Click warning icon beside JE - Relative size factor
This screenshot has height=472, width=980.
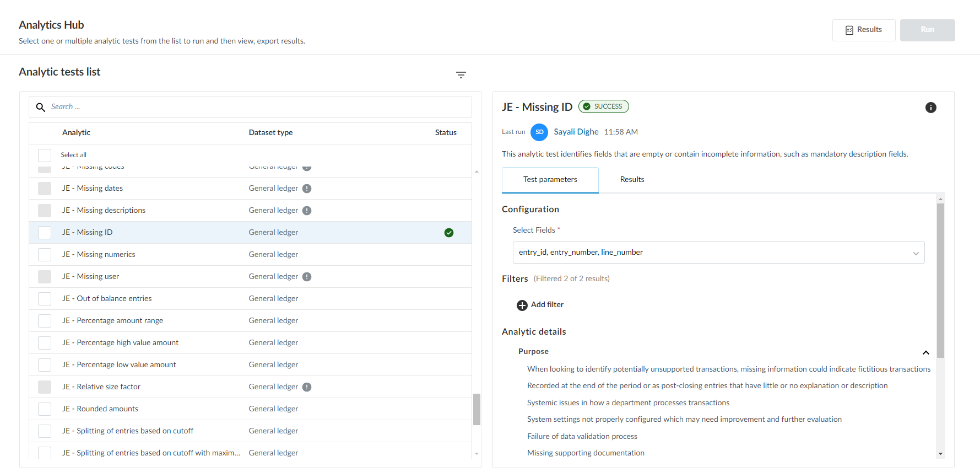pyautogui.click(x=307, y=387)
